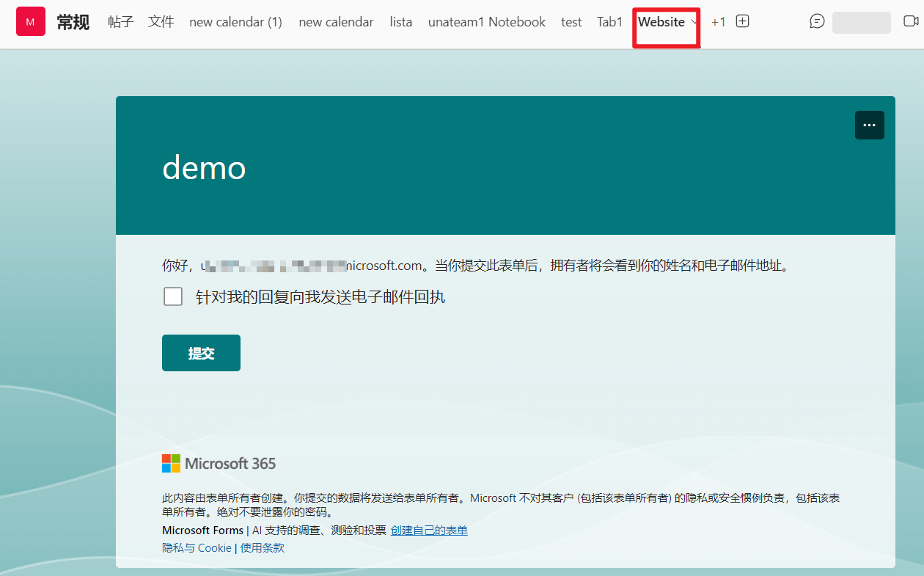
Task: Click the 常规 channel name
Action: click(73, 22)
